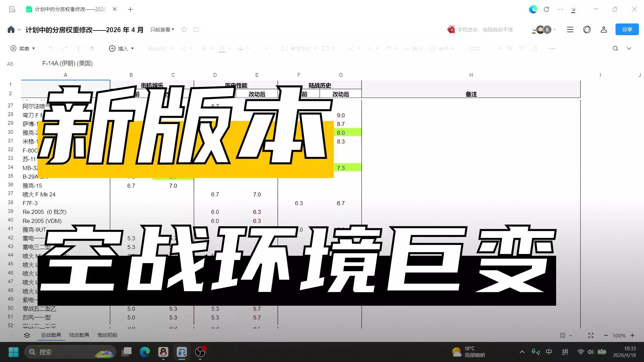Open the search magnifier in the toolbar
Screen dimensions: 644x362
click(x=615, y=49)
